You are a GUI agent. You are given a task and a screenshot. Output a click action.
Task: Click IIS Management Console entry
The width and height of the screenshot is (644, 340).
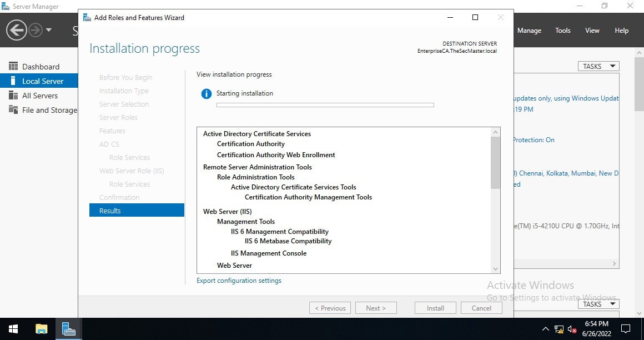pyautogui.click(x=269, y=253)
